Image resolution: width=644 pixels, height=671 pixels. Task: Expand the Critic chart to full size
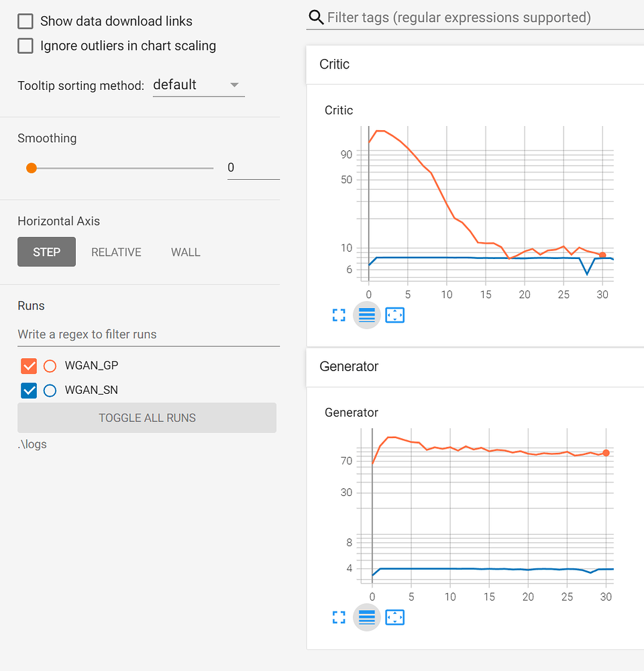[x=339, y=315]
